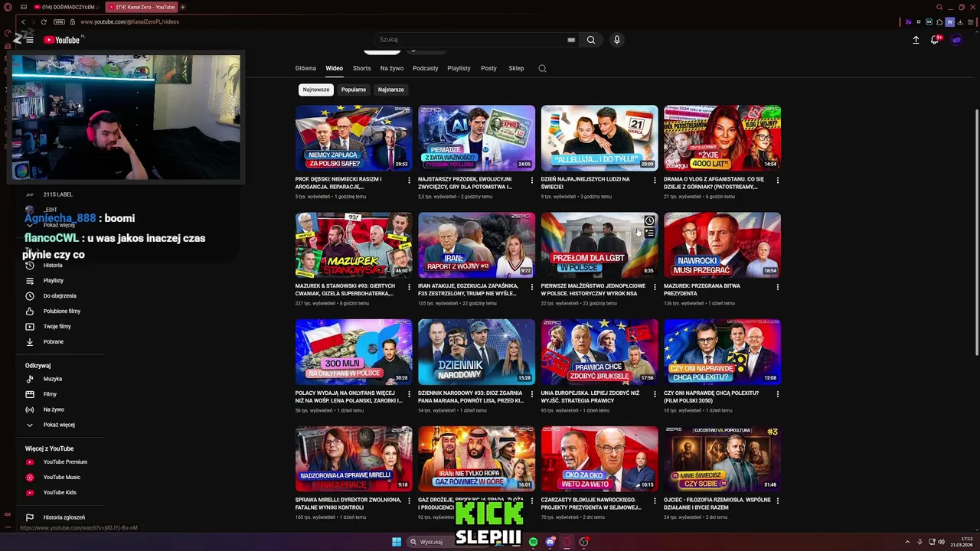Switch to the DOŚWIADCZYŁEM browser tab
This screenshot has width=980, height=551.
pos(67,7)
